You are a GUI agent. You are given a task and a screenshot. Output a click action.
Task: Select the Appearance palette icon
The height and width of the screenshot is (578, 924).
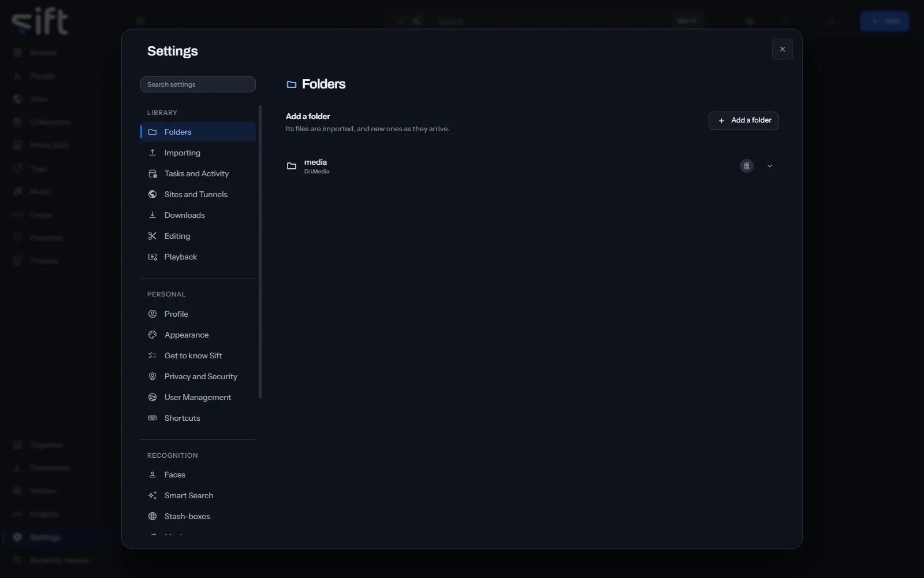(152, 335)
